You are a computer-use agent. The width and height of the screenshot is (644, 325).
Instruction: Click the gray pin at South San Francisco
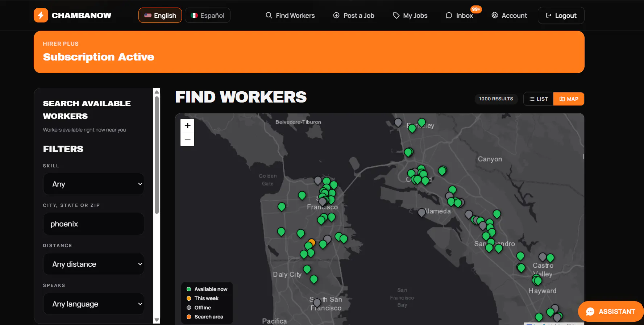tap(317, 302)
